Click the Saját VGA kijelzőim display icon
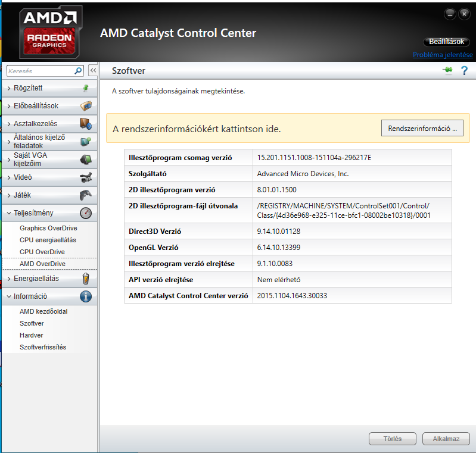 coord(86,160)
